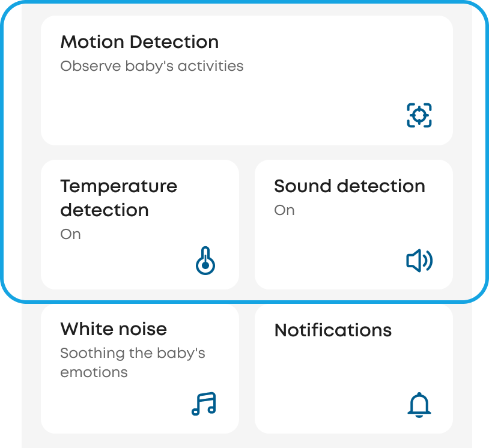489x448 pixels.
Task: Click the white noise music note icon
Action: [x=204, y=404]
